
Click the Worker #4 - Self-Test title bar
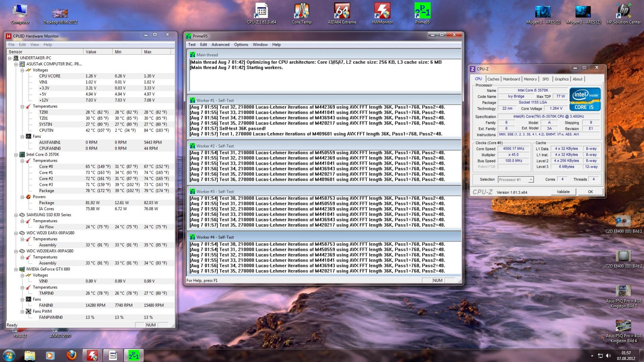(x=324, y=237)
